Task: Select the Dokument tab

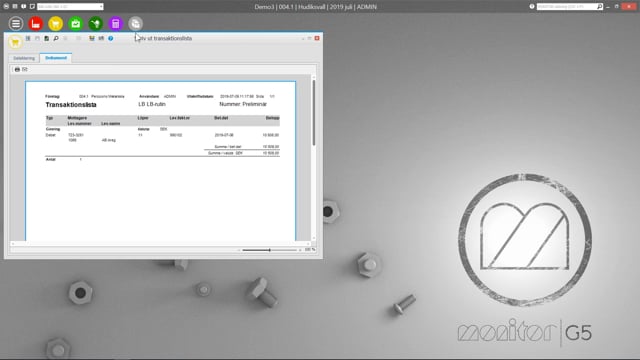Action: pos(56,58)
